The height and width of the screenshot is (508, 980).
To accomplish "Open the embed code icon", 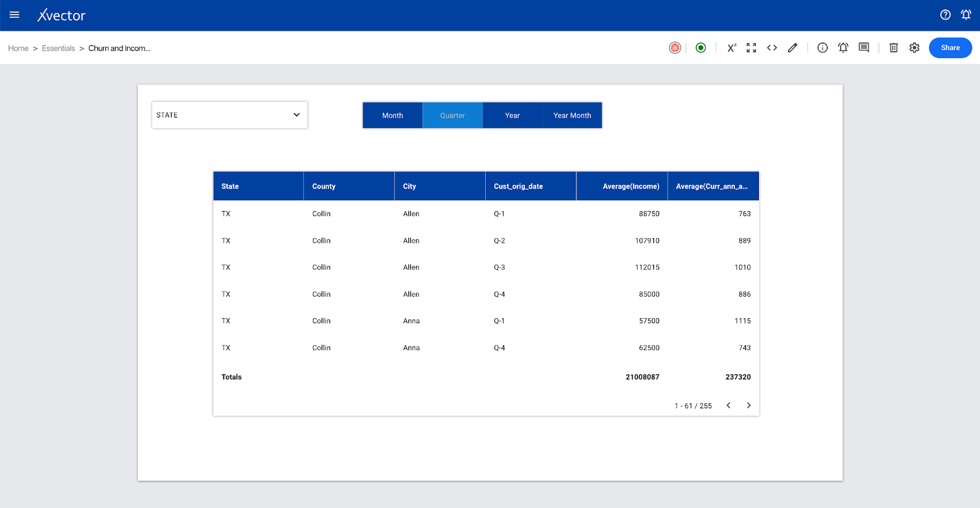I will tap(772, 48).
